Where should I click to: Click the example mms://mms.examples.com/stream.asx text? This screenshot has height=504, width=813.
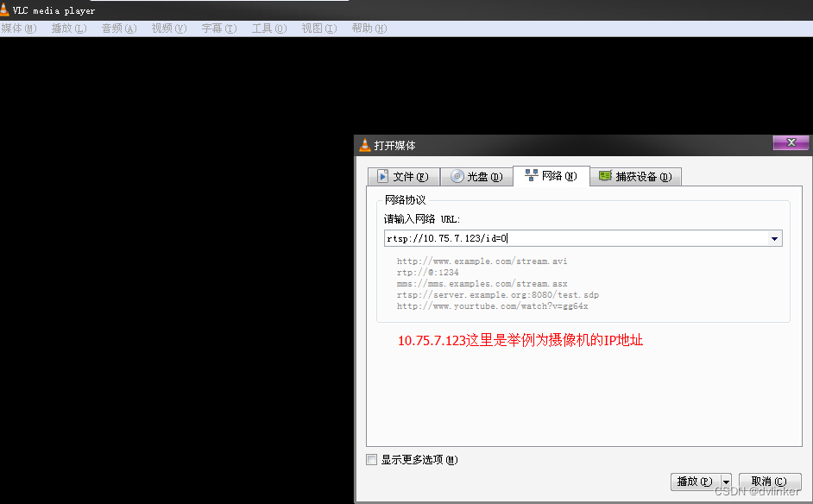tap(482, 284)
